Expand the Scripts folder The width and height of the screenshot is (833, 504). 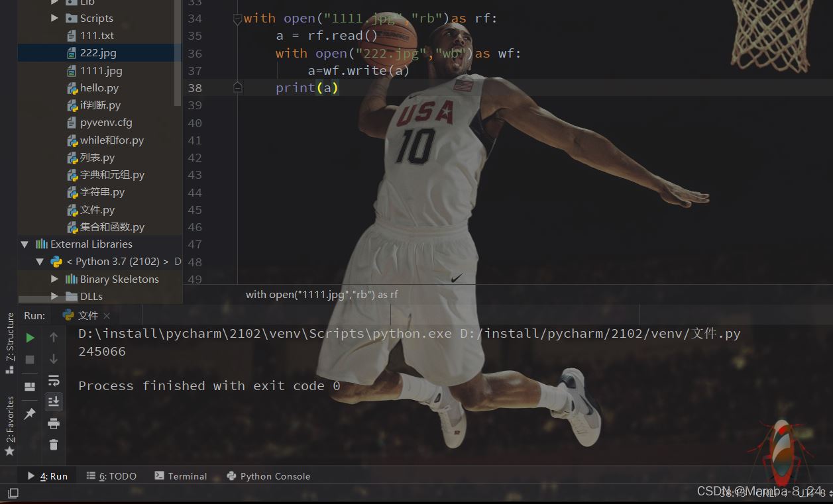pos(55,18)
